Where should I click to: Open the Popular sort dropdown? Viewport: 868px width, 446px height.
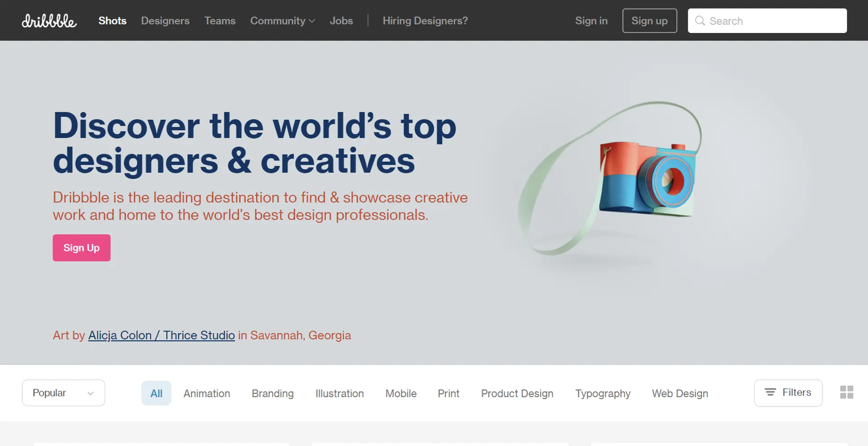pyautogui.click(x=63, y=393)
